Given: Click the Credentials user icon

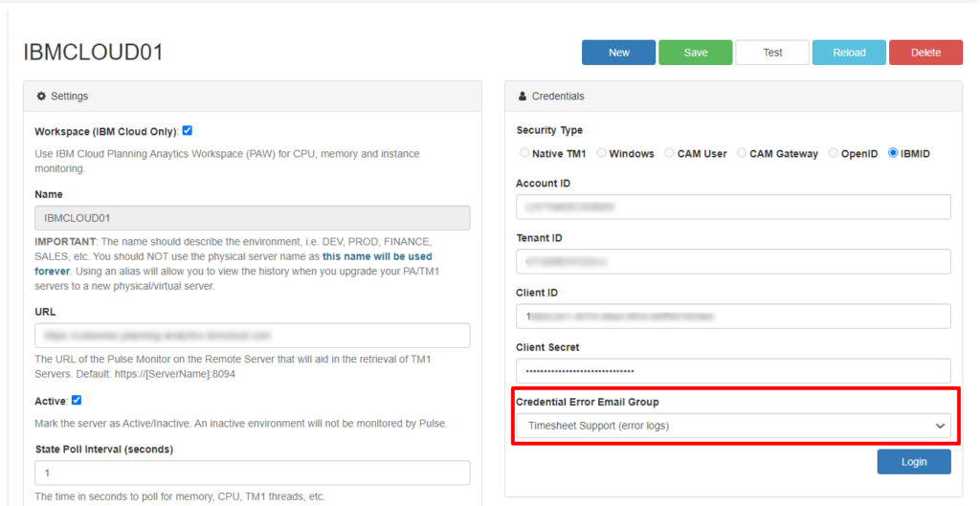Looking at the screenshot, I should click(x=522, y=97).
